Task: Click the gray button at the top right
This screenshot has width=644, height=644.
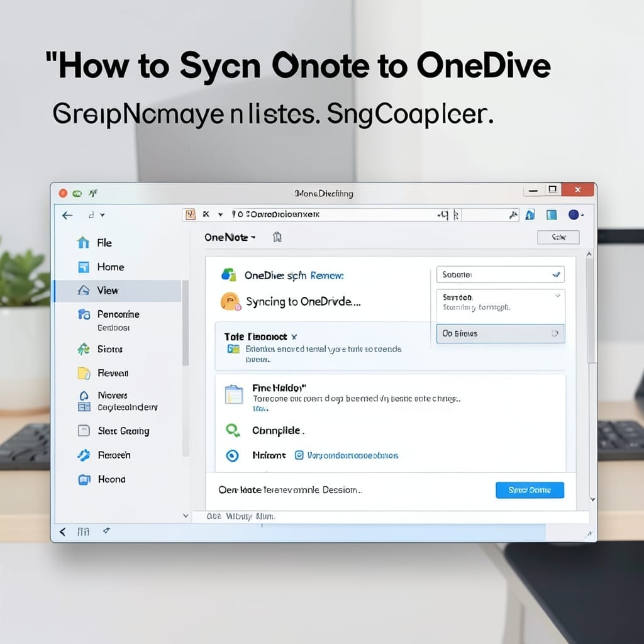Action: pos(558,237)
